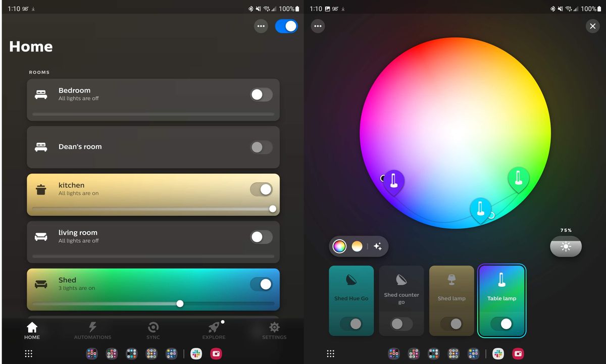
Task: Select the green lamp pin on color wheel
Action: pos(518,178)
